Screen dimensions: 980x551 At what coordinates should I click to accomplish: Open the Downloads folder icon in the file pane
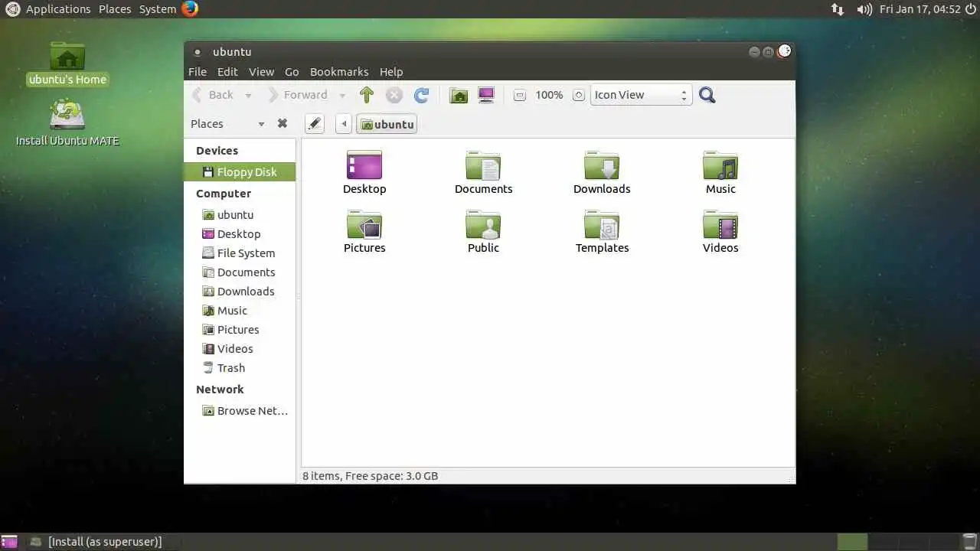point(602,165)
